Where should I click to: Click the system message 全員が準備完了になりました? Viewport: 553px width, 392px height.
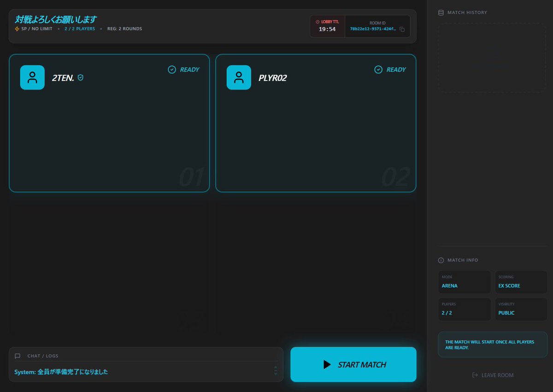(x=73, y=372)
